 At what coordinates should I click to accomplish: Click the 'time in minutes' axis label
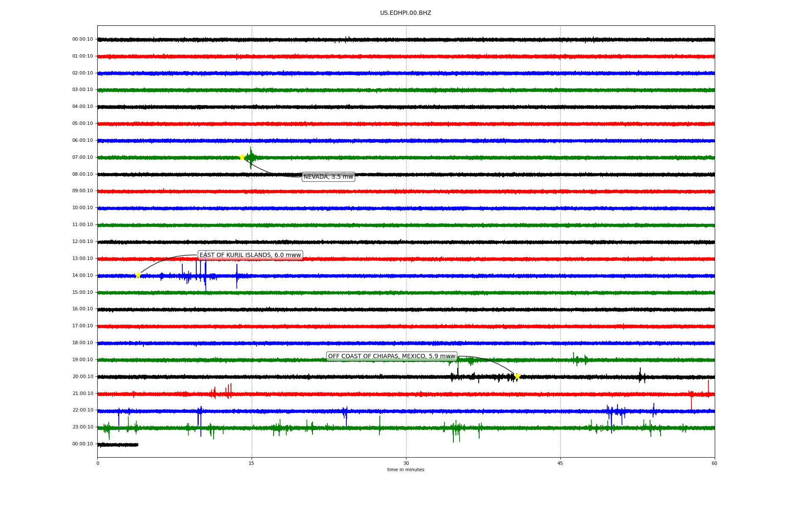coord(406,469)
